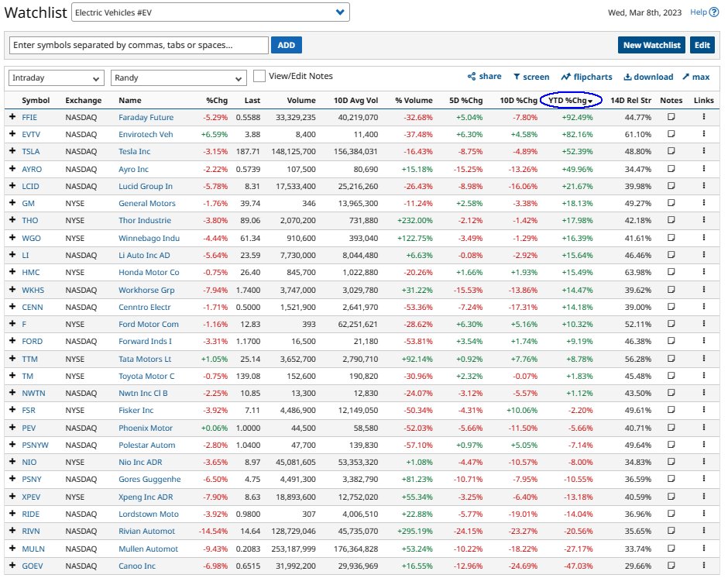This screenshot has width=728, height=585.
Task: Open notes icon for TM row
Action: pos(671,376)
